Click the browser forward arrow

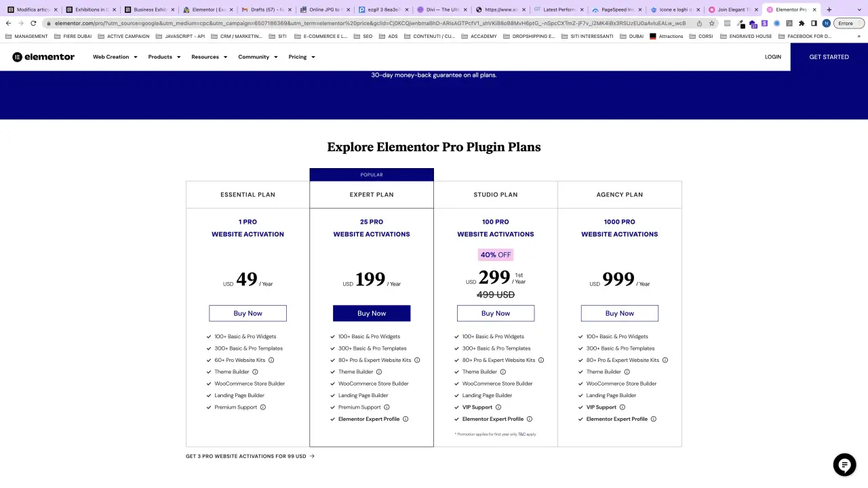point(20,23)
